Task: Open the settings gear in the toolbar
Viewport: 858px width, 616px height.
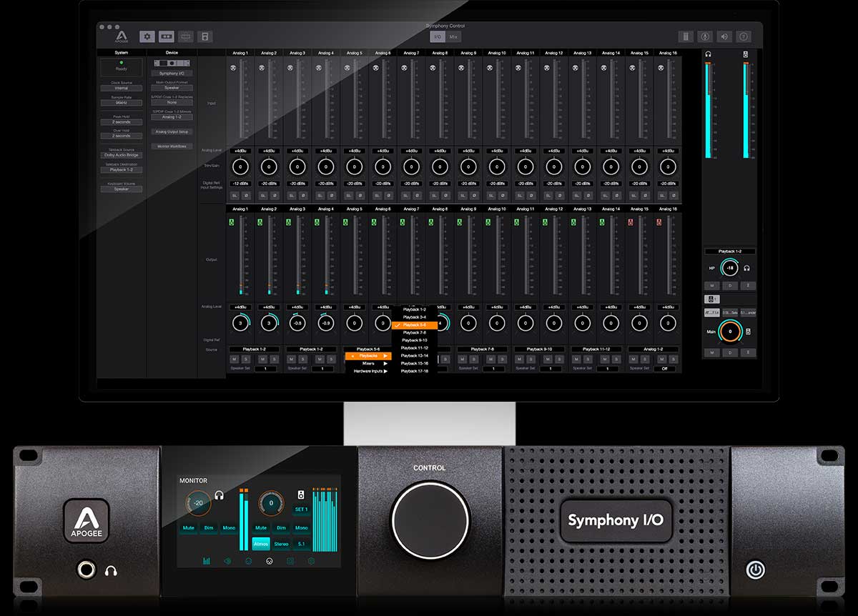Action: click(147, 36)
